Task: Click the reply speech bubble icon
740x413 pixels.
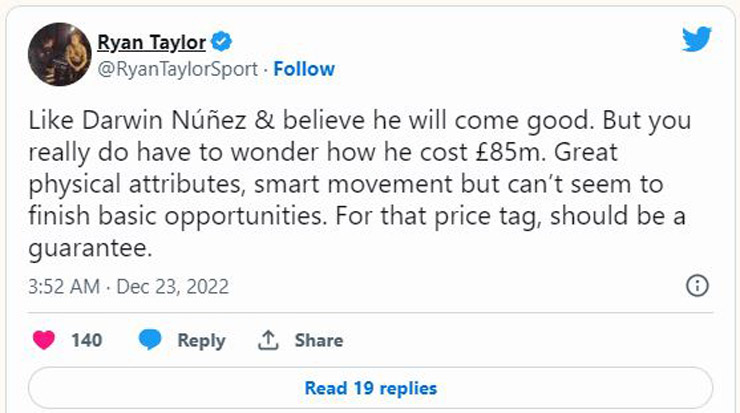Action: click(x=151, y=340)
